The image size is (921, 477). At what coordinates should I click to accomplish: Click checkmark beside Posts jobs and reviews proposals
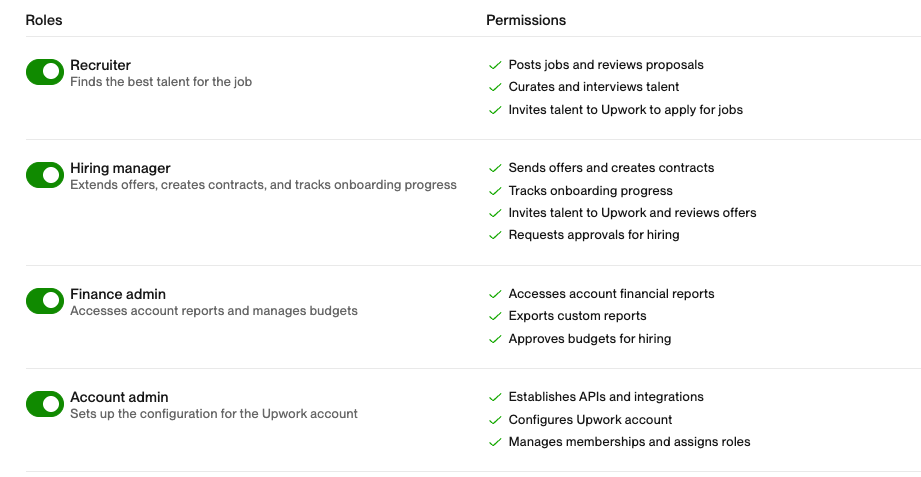(x=494, y=65)
